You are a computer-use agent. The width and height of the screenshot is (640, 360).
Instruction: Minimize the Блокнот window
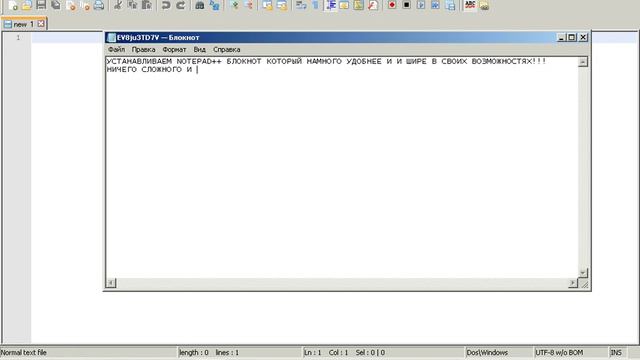561,38
